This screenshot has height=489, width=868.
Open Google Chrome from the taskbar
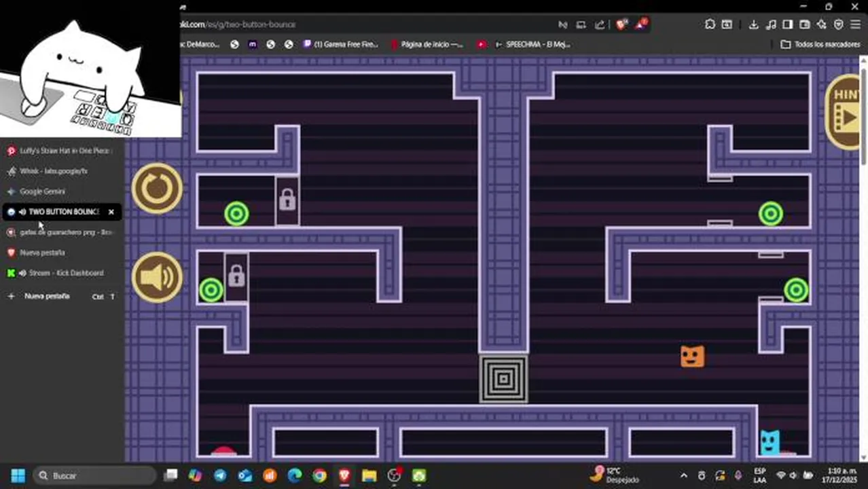[319, 475]
